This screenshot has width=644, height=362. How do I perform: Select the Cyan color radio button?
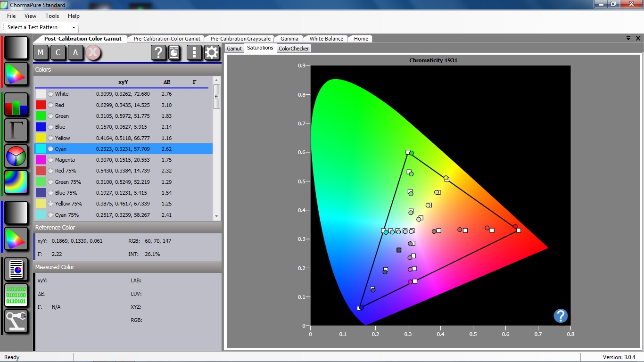[50, 148]
